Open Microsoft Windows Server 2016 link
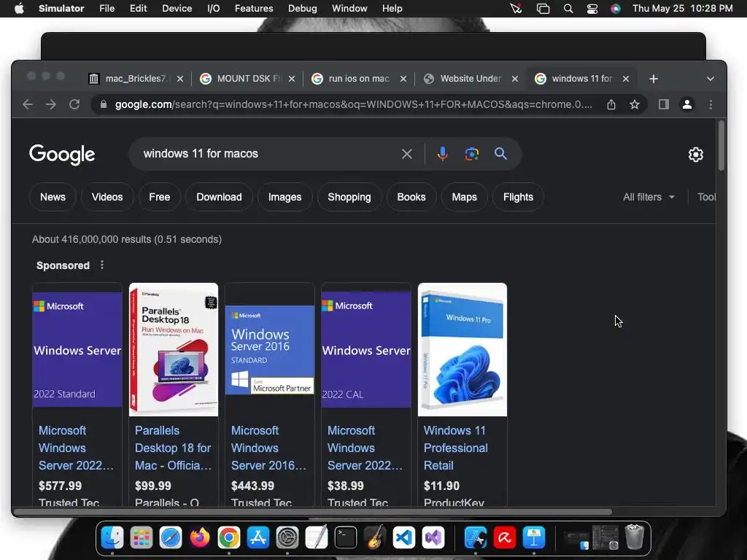 pos(268,448)
